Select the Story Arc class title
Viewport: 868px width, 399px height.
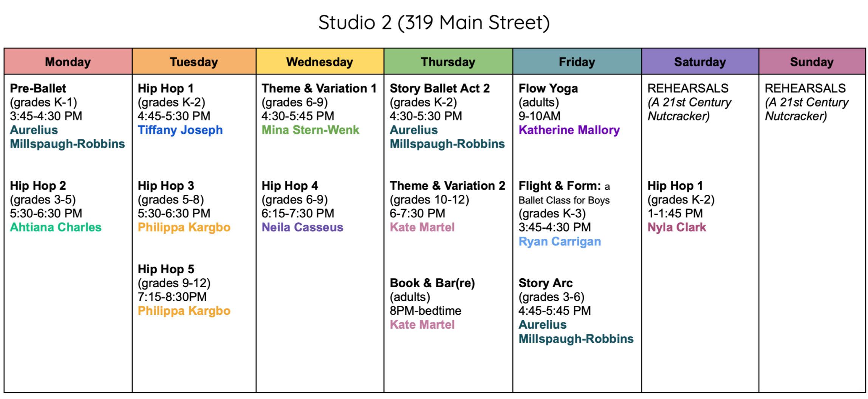545,283
